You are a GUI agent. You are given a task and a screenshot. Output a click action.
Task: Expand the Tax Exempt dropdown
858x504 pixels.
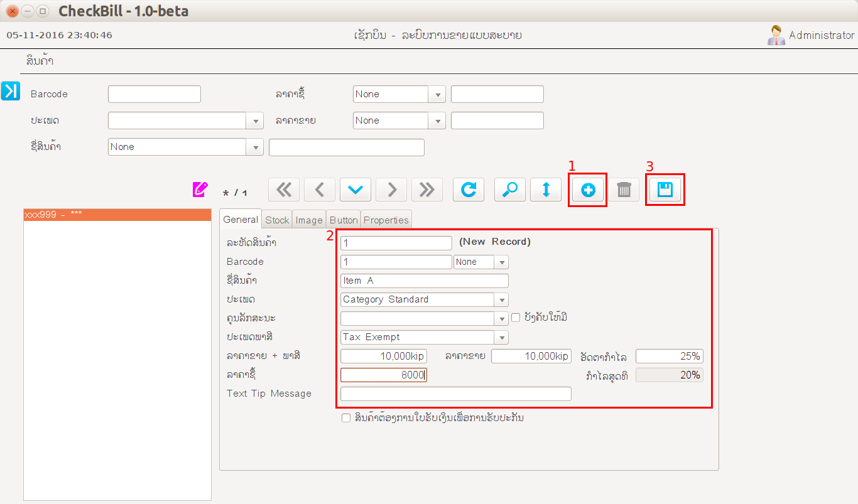[501, 338]
